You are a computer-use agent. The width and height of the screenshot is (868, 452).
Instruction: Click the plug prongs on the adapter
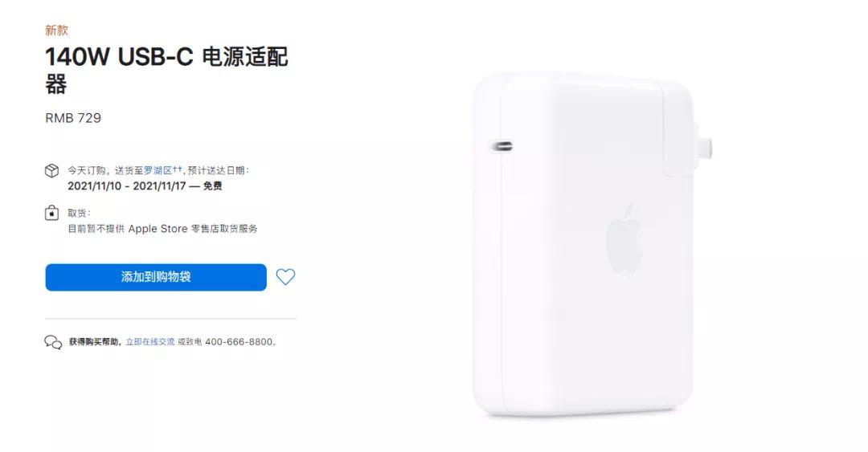click(703, 147)
